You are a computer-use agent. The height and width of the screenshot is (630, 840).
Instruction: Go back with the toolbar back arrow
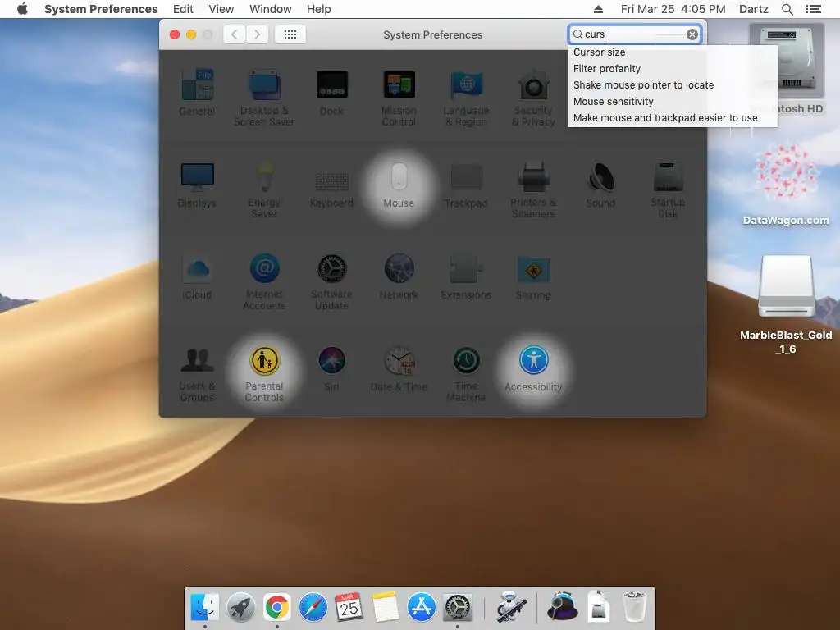[x=234, y=34]
